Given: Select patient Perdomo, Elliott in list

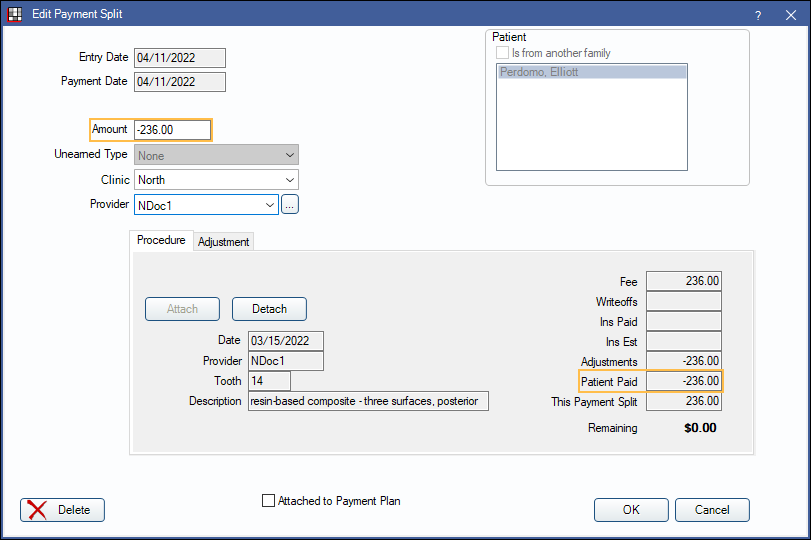Looking at the screenshot, I should tap(590, 72).
